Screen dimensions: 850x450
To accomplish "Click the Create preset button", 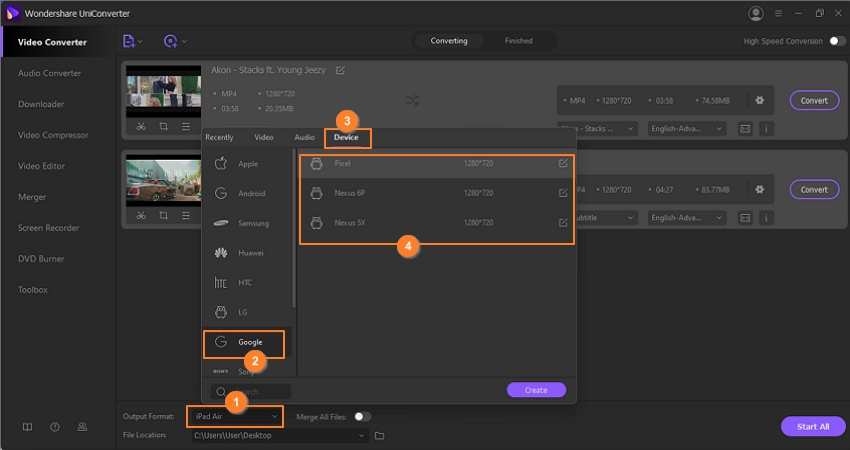I will pos(536,390).
